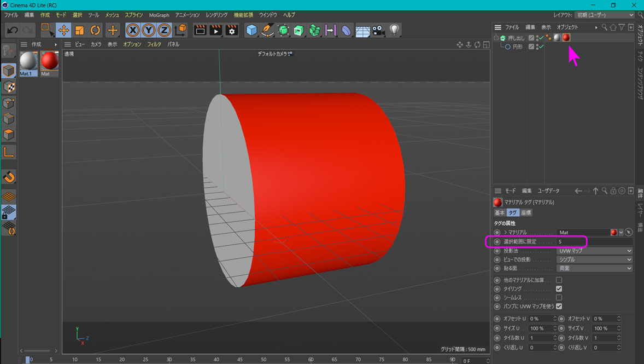
Task: Toggle the X axis lock
Action: point(133,30)
